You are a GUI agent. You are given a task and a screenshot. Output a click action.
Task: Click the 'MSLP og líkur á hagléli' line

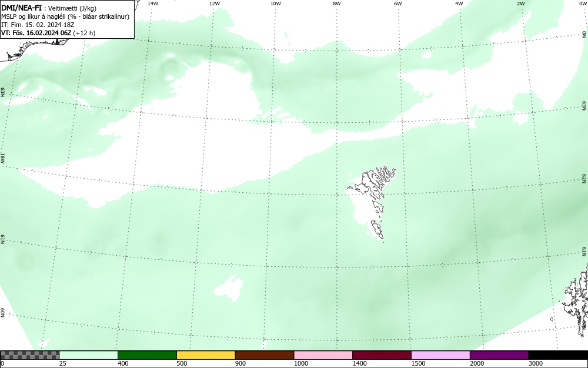coord(65,16)
